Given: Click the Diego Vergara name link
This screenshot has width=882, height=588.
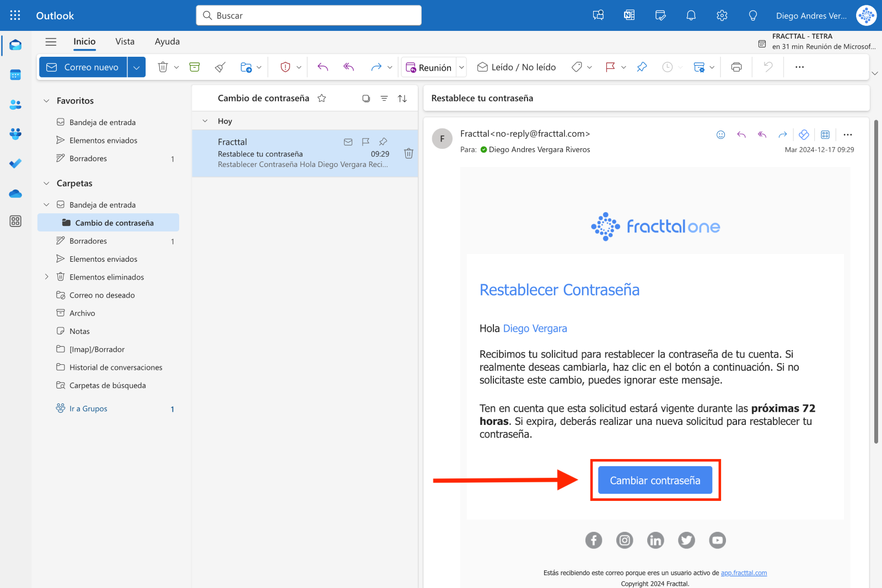Looking at the screenshot, I should [535, 328].
